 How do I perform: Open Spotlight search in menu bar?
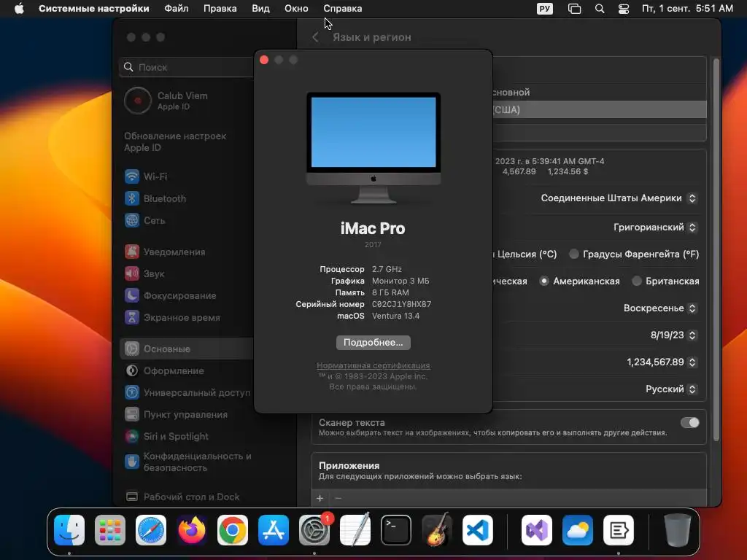pos(600,9)
